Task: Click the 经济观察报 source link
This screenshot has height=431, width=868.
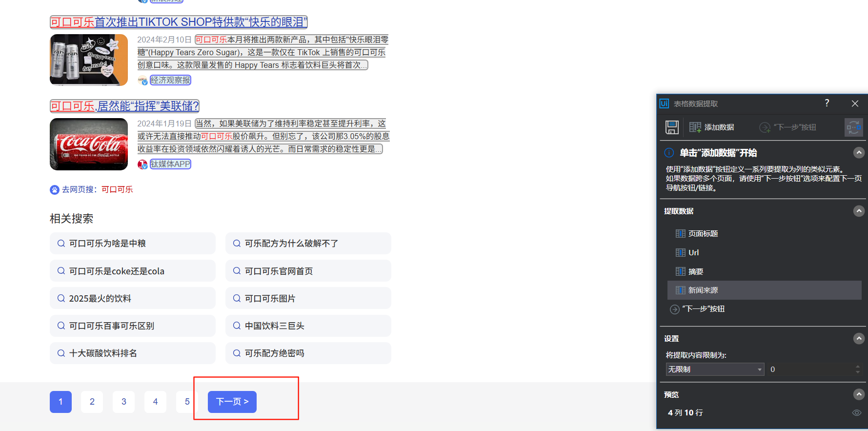Action: 170,80
